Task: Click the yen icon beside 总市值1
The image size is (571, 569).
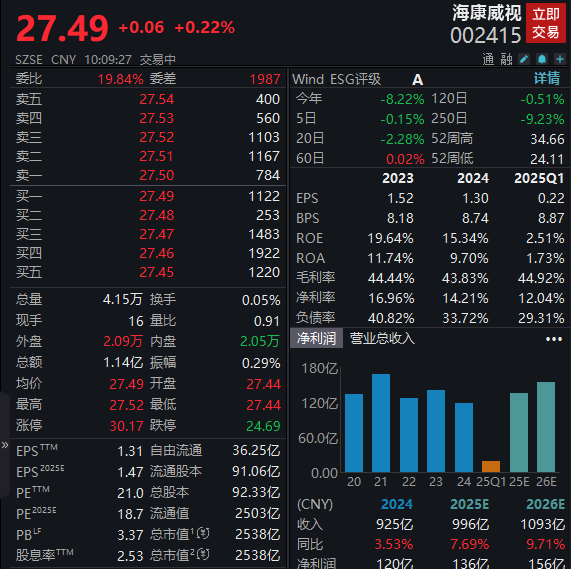Action: pos(203,534)
